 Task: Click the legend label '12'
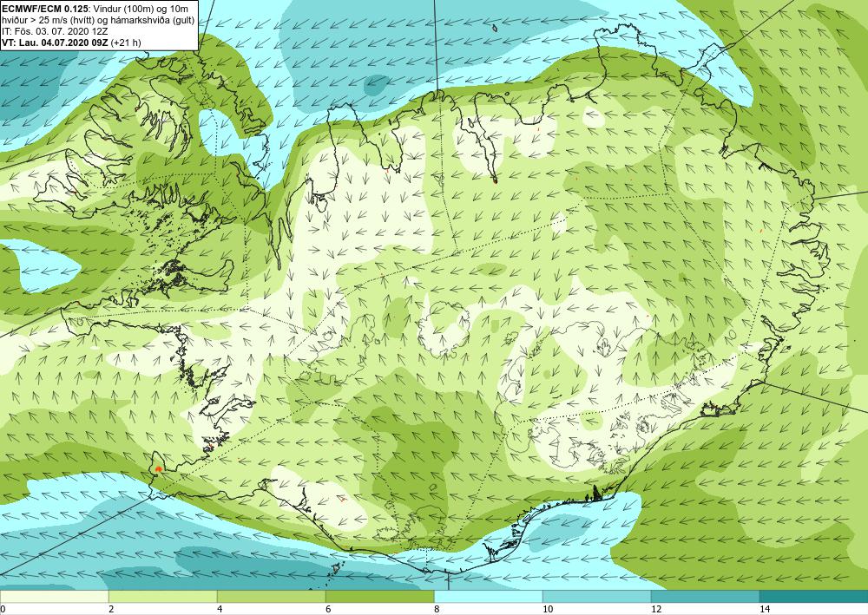click(x=656, y=609)
